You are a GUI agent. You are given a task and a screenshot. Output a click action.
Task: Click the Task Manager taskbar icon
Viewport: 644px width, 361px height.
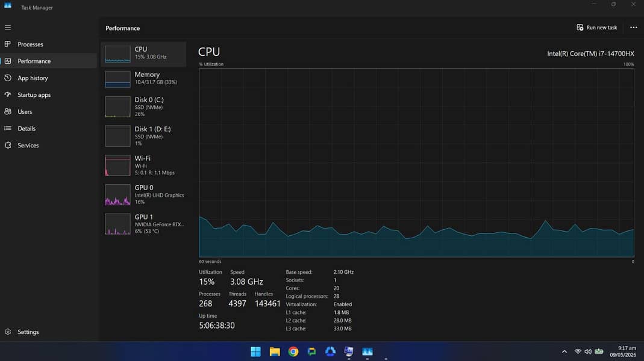coord(367,351)
